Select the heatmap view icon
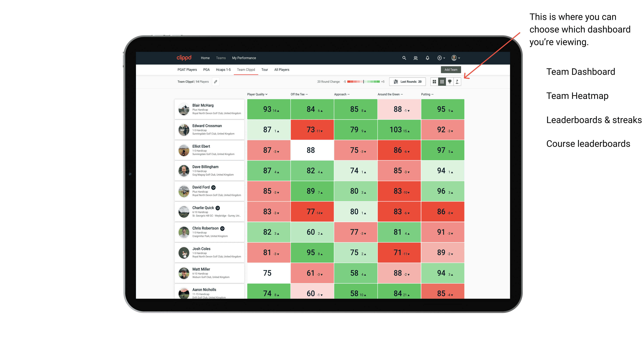644x346 pixels. point(441,83)
